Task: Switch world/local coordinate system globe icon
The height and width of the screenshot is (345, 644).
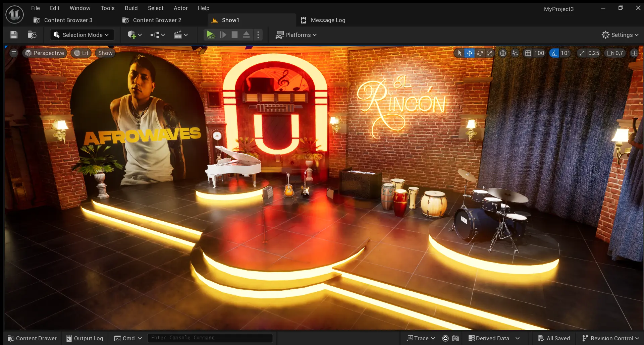Action: pos(503,53)
